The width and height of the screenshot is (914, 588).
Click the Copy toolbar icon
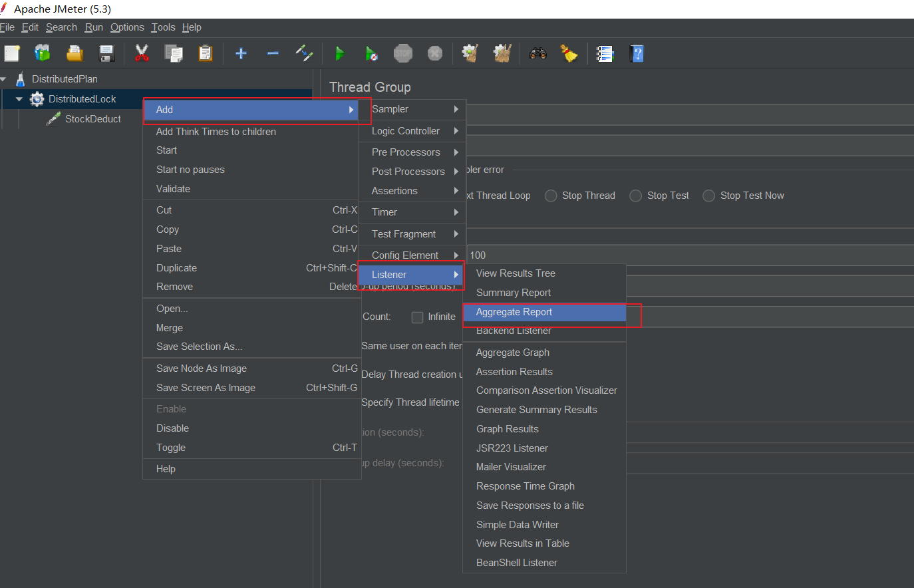click(174, 53)
